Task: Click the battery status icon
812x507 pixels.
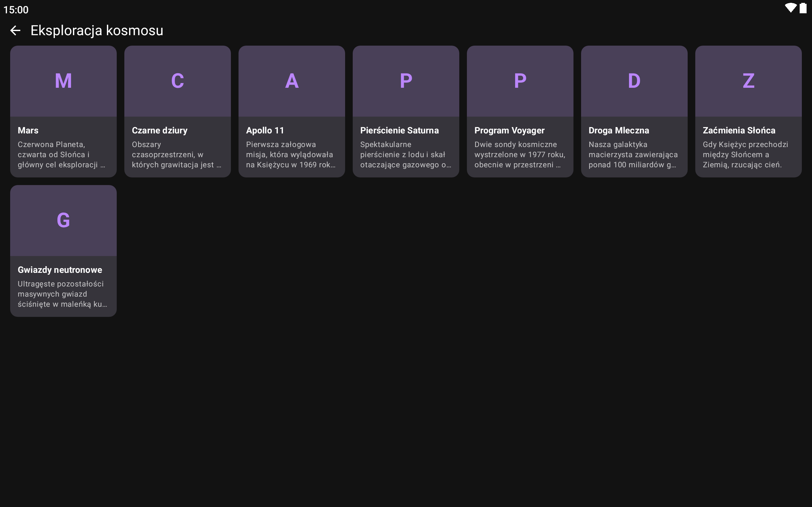Action: point(803,8)
